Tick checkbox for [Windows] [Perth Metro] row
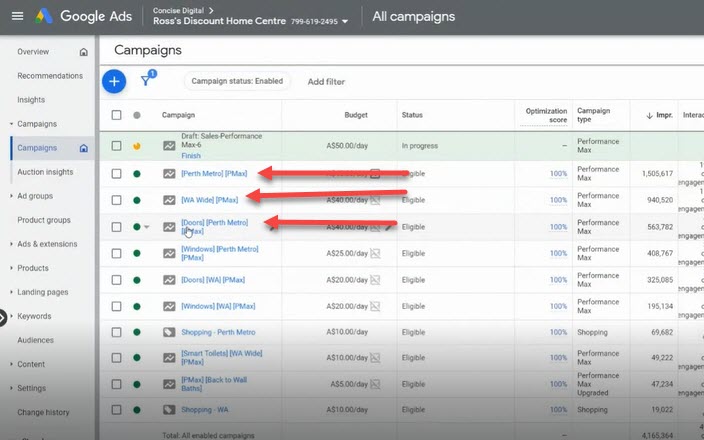704x440 pixels. [x=116, y=253]
